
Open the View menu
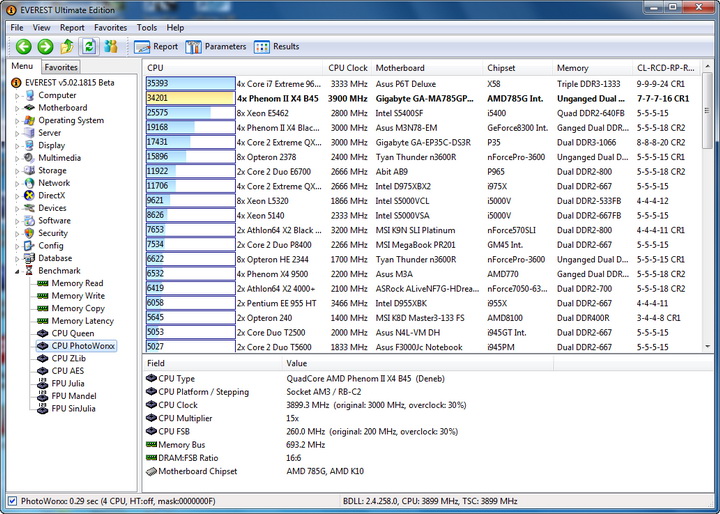(x=41, y=28)
